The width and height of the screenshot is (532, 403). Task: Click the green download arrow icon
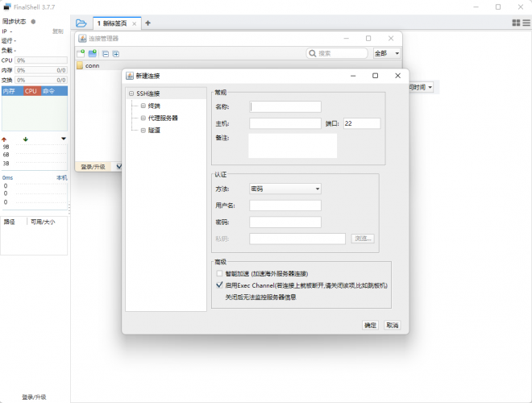coord(26,139)
